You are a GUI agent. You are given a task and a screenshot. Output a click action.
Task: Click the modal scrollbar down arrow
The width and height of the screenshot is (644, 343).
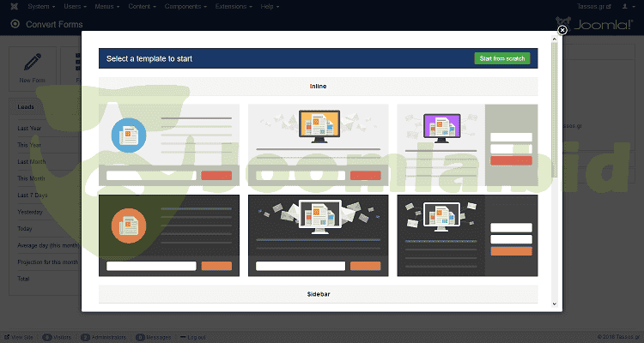coord(554,304)
